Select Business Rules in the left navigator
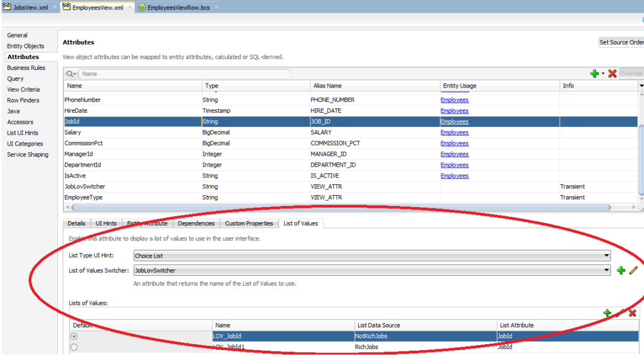Viewport: 644px width, 355px height. click(25, 67)
